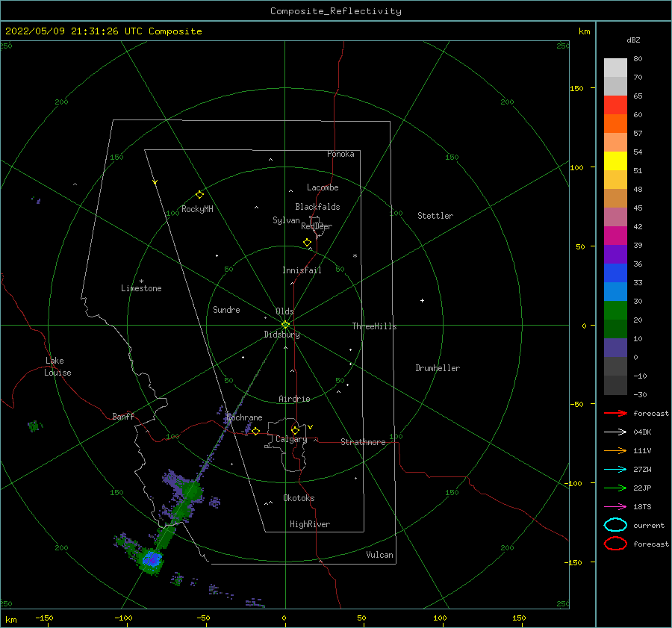Viewport: 672px width, 628px height.
Task: Click the Composite_Reflectivity title text
Action: point(335,11)
